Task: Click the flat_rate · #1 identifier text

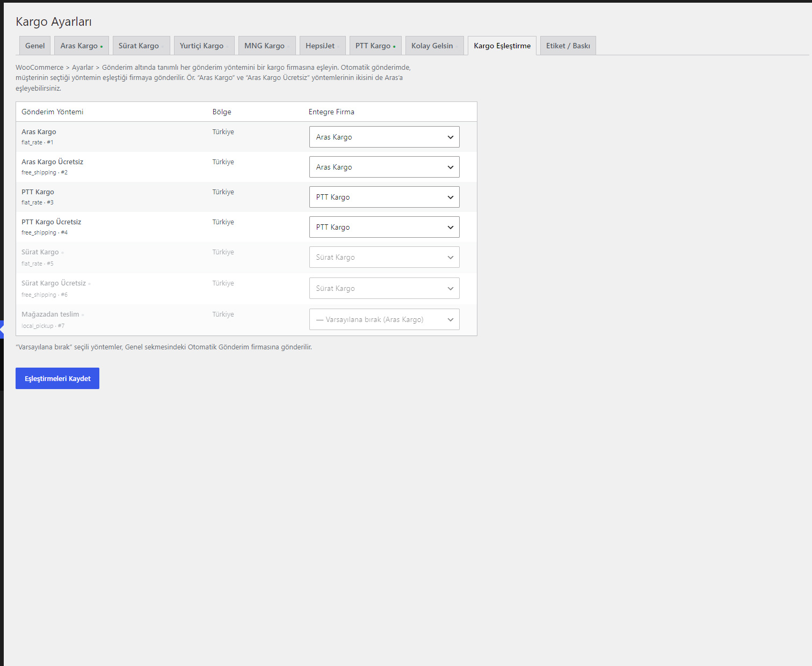Action: point(38,142)
